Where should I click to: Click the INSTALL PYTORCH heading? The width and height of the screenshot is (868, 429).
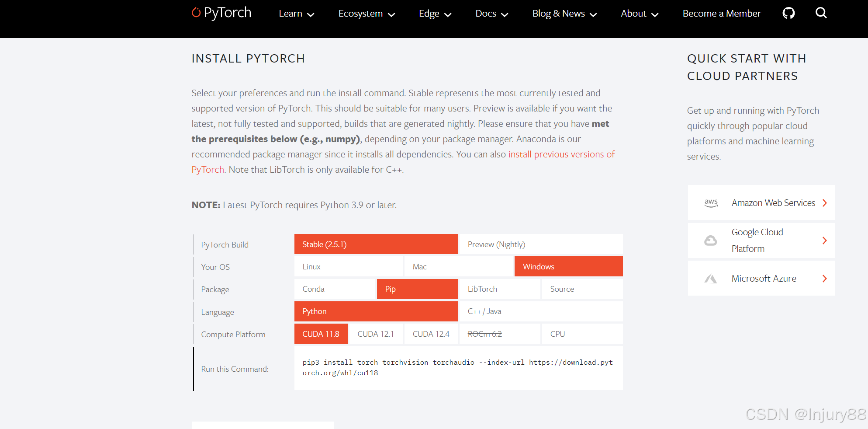248,59
